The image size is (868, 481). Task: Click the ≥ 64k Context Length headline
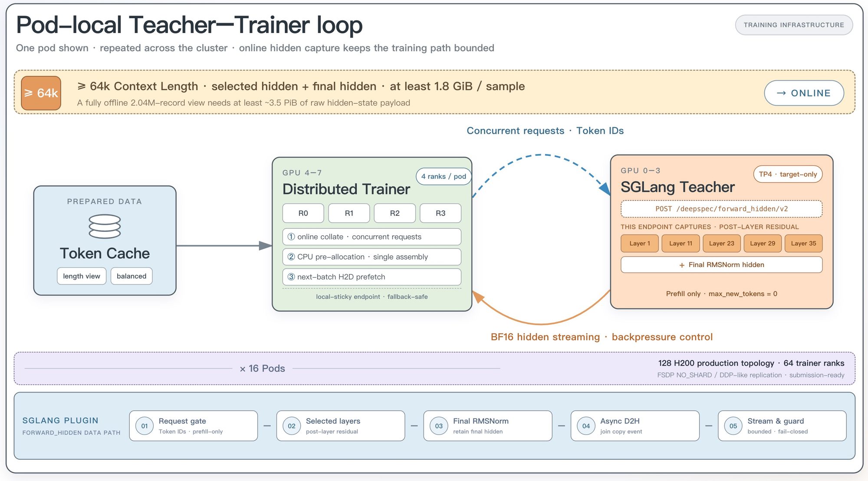301,86
